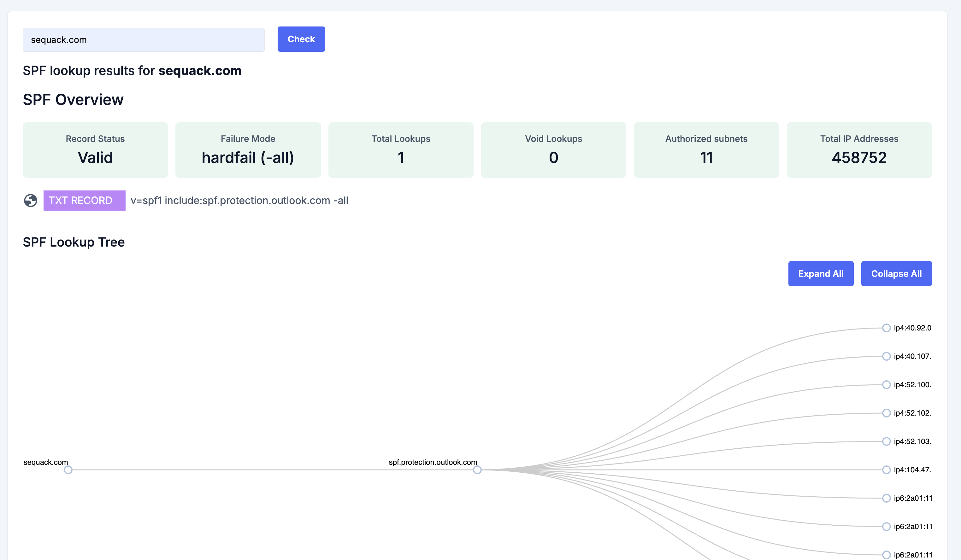Click the Expand All button
The width and height of the screenshot is (961, 560).
tap(820, 274)
